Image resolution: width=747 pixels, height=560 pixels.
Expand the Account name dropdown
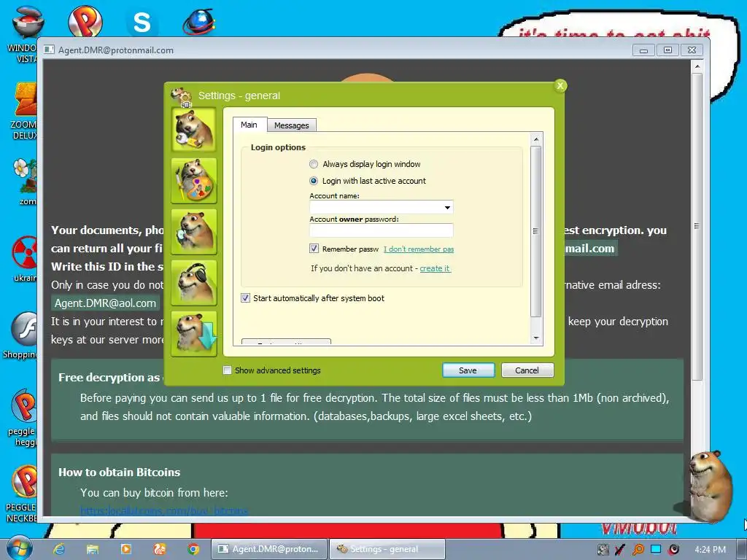447,207
